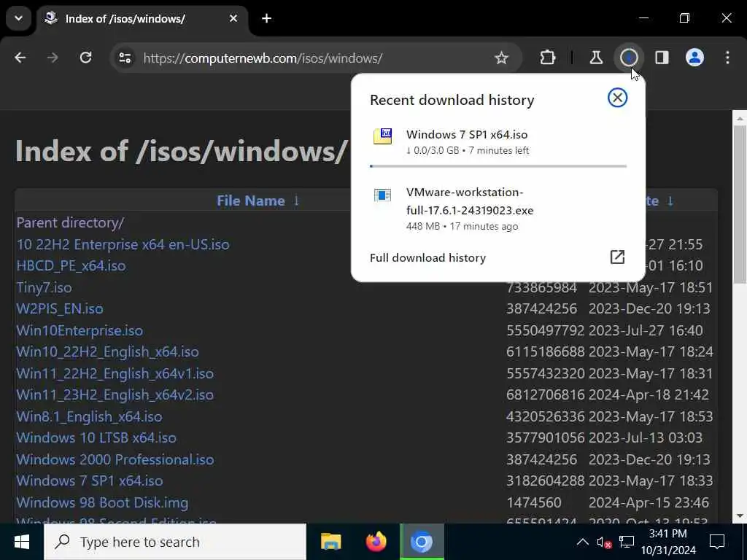Viewport: 747px width, 560px height.
Task: Open the profile avatar menu
Action: 694,58
